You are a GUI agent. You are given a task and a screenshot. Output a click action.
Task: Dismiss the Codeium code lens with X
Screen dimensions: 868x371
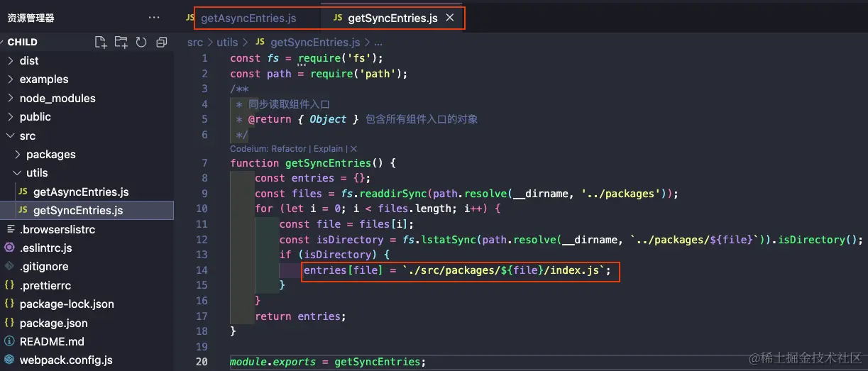(353, 149)
